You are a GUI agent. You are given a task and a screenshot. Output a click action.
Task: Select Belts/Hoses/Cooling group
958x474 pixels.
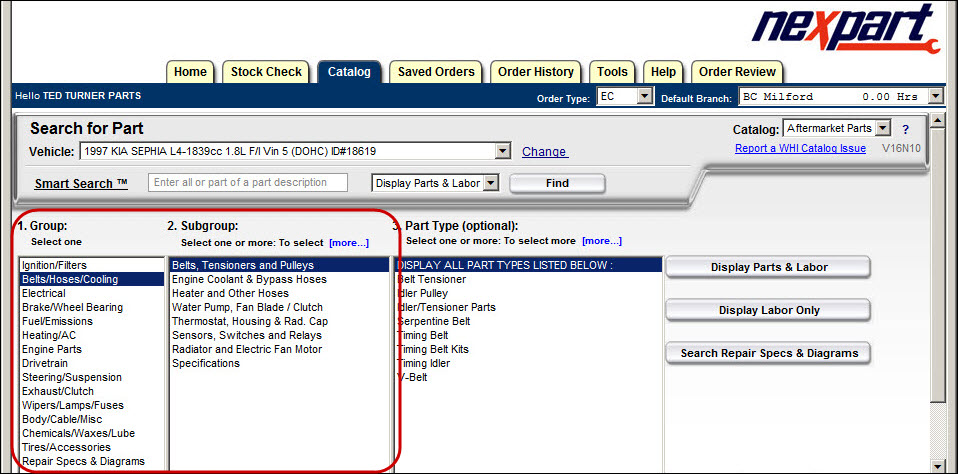coord(92,279)
